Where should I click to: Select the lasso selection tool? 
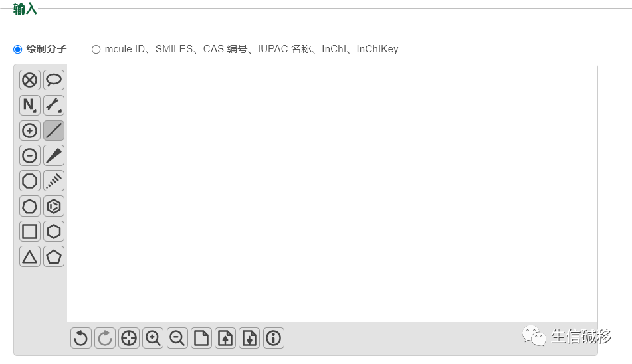click(x=54, y=80)
